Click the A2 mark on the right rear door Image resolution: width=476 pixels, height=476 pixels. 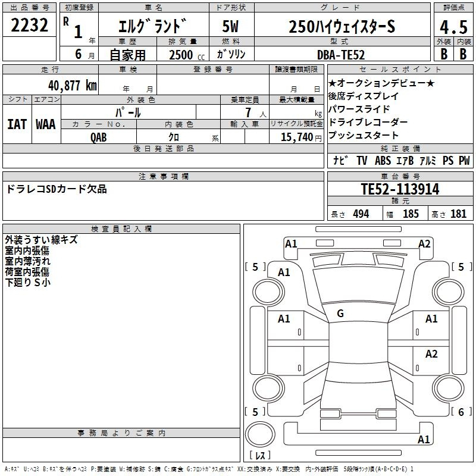[x=431, y=354]
